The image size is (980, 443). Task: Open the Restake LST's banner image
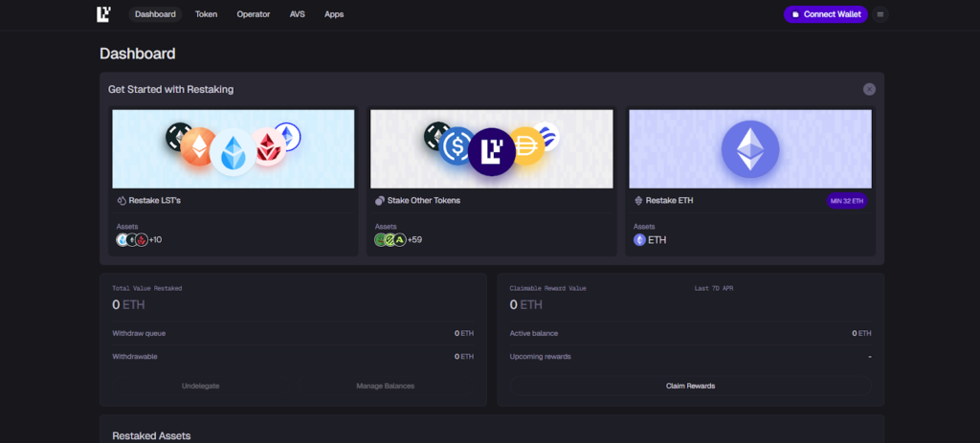tap(233, 148)
